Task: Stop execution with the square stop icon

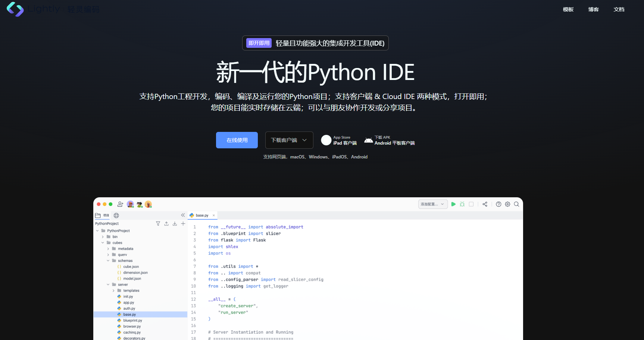Action: [471, 204]
